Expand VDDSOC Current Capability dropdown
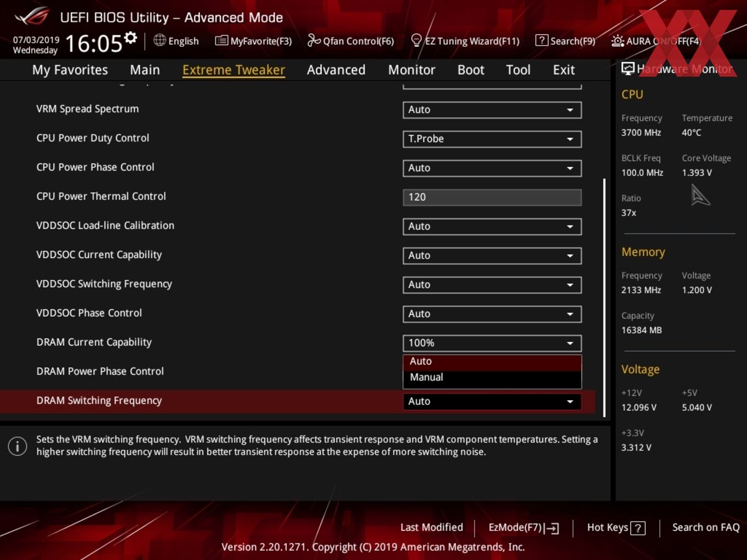747x560 pixels. [492, 255]
